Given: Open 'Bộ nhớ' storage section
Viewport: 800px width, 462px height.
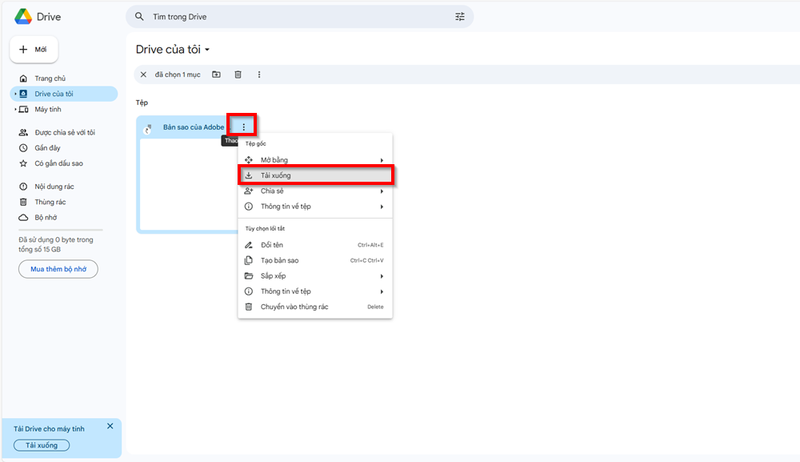Looking at the screenshot, I should click(46, 218).
